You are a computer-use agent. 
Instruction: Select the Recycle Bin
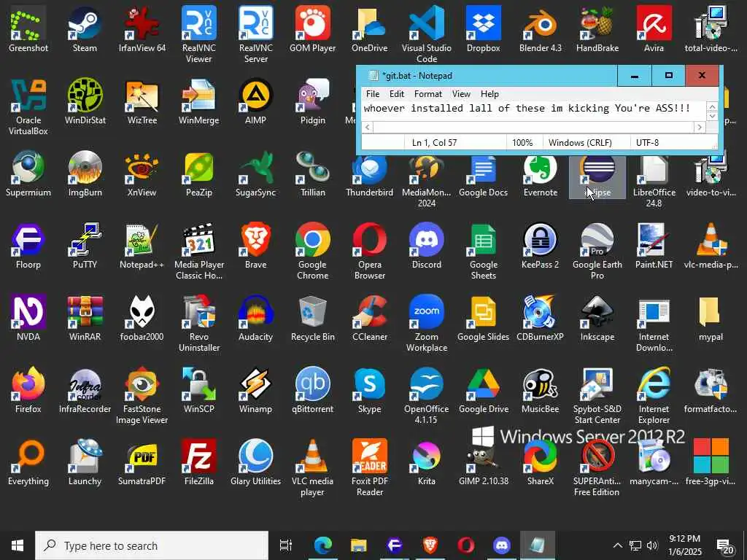tap(312, 318)
